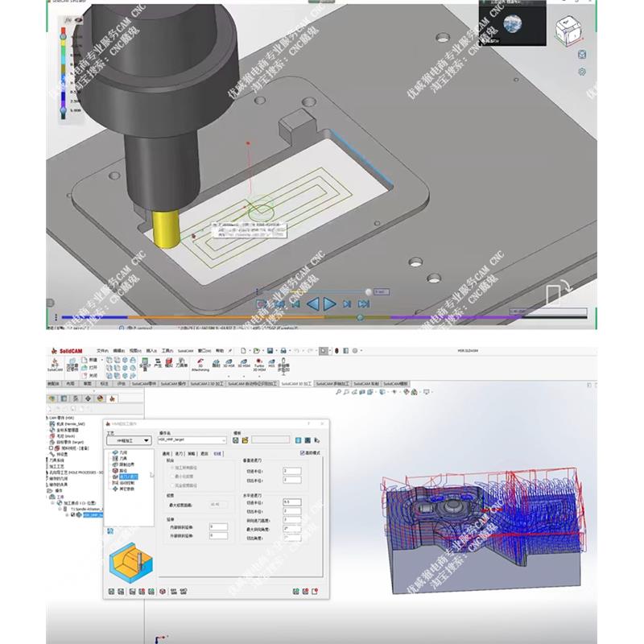The image size is (644, 644).
Task: Collapse the setup node expander in the CAM tree
Action: coord(52,503)
